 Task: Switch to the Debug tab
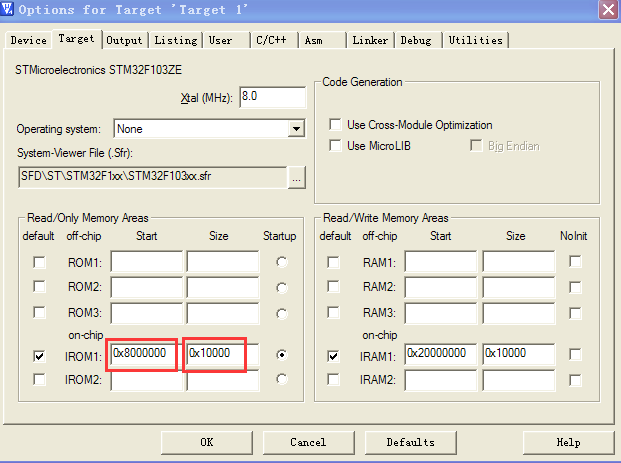point(418,40)
